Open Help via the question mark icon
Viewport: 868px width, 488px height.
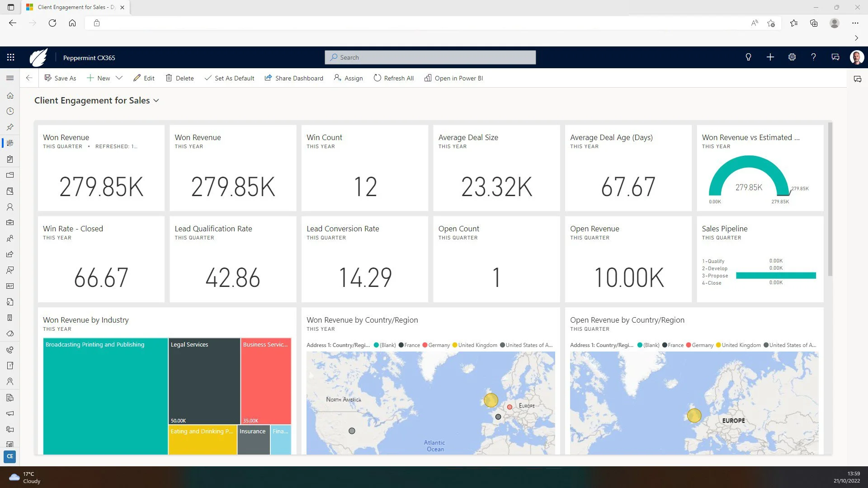[x=813, y=57]
